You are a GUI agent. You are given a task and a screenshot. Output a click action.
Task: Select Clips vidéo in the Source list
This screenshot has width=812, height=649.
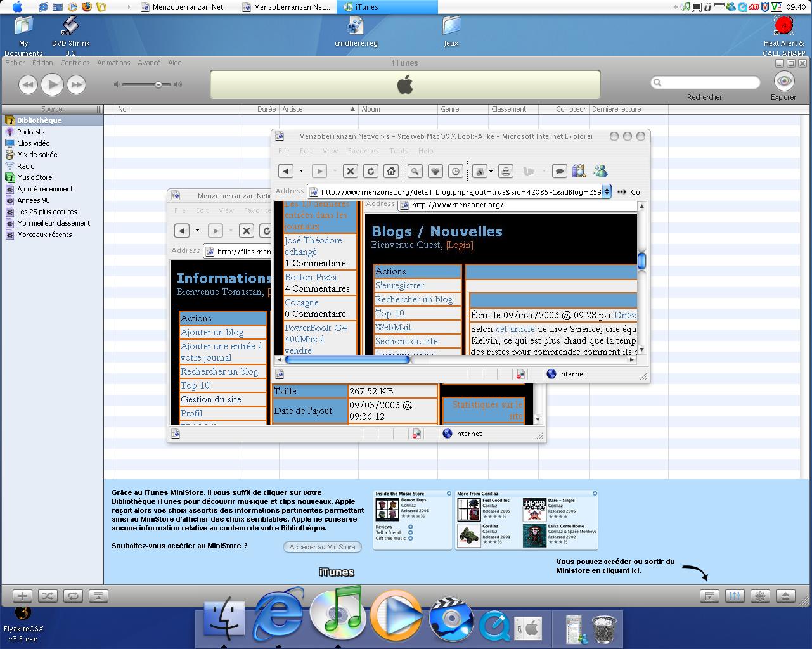click(x=52, y=143)
